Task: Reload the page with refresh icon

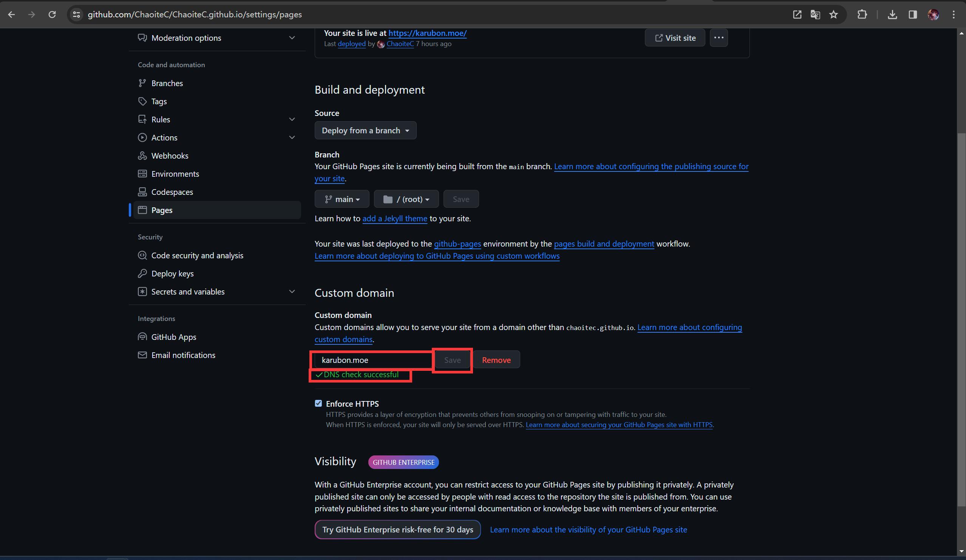Action: tap(52, 15)
